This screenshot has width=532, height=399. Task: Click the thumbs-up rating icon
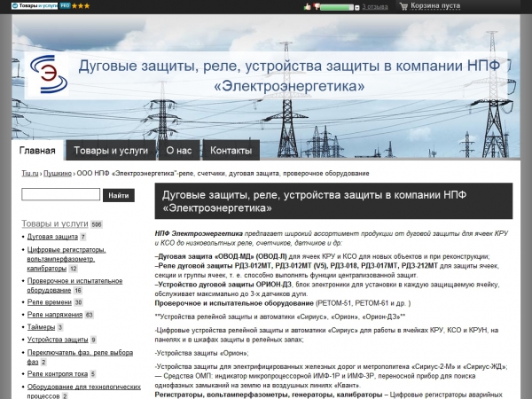click(308, 6)
